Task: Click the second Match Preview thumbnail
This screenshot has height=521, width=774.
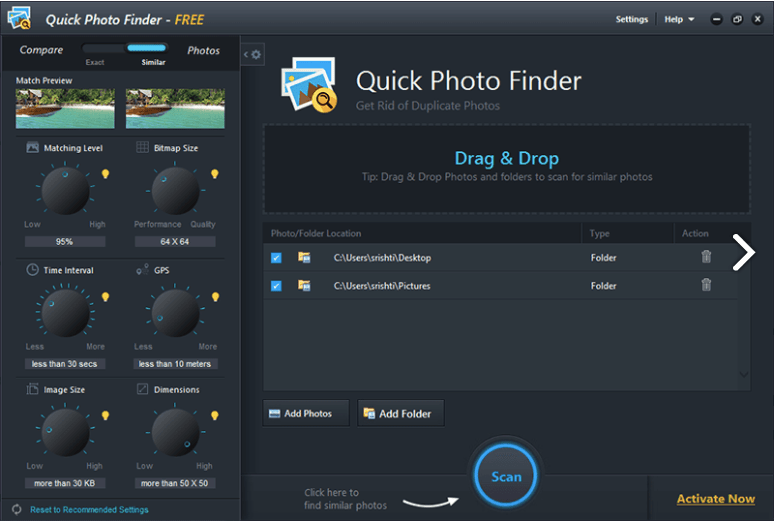Action: (175, 109)
